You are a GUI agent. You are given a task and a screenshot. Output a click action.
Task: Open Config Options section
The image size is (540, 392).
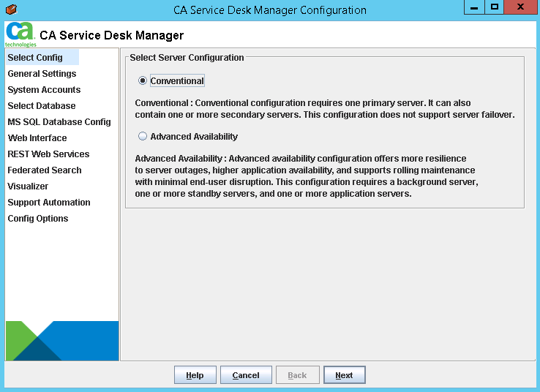pyautogui.click(x=38, y=219)
